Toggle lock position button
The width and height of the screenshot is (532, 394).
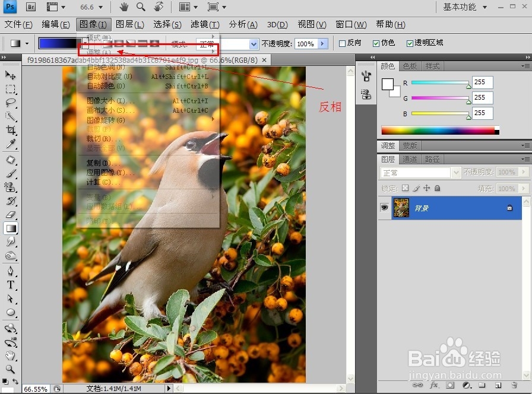coord(427,188)
